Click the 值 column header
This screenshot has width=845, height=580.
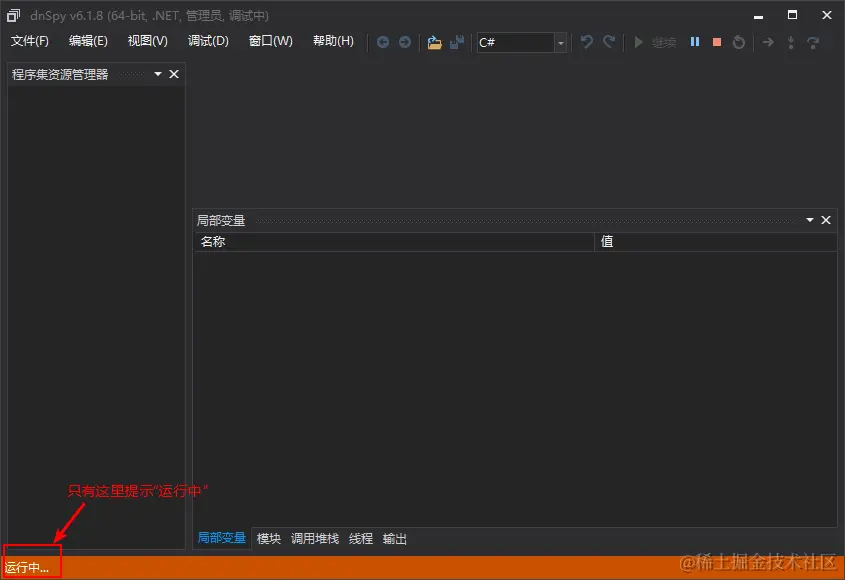715,241
